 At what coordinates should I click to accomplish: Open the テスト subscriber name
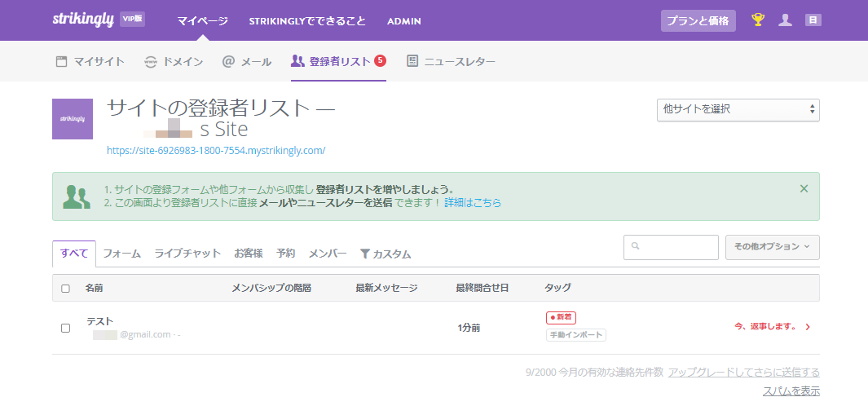click(x=99, y=321)
